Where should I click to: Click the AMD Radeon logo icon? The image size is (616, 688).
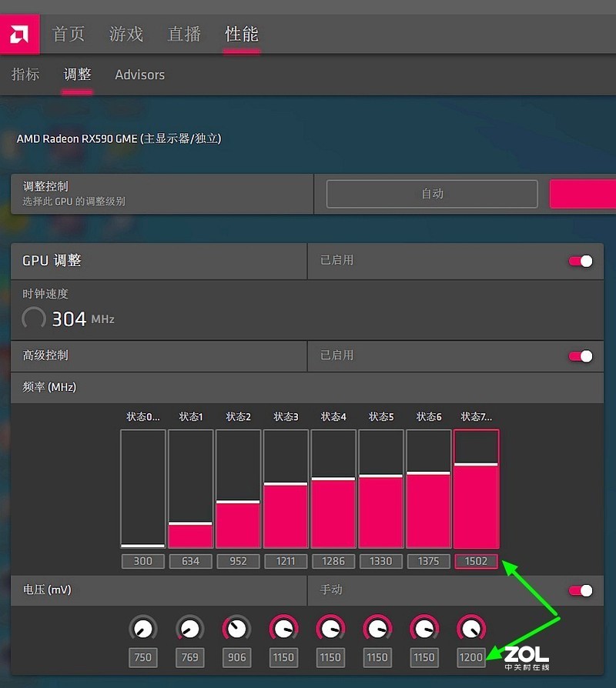[19, 34]
